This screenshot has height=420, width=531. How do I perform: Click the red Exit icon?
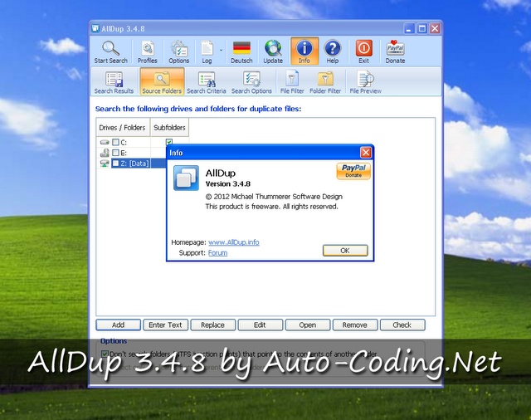(x=363, y=48)
